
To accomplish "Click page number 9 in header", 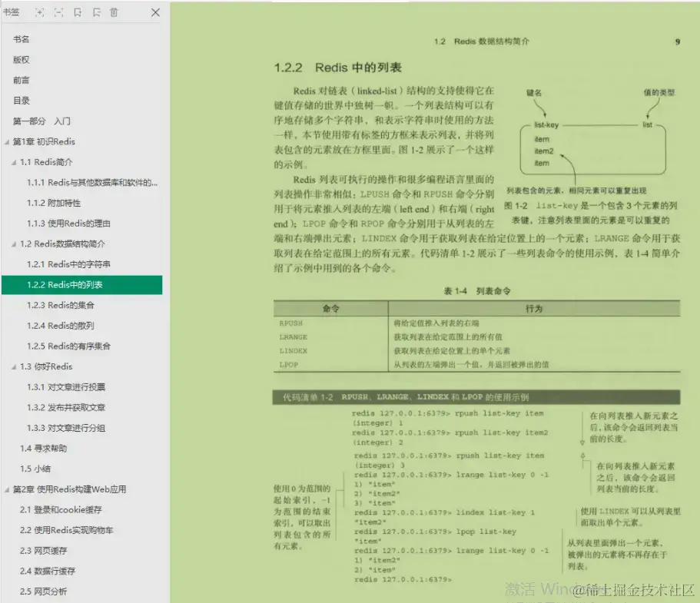I will coord(678,41).
